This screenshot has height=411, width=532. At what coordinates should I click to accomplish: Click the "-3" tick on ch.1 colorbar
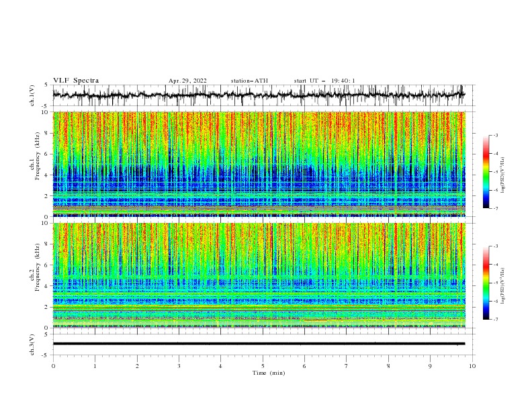496,135
